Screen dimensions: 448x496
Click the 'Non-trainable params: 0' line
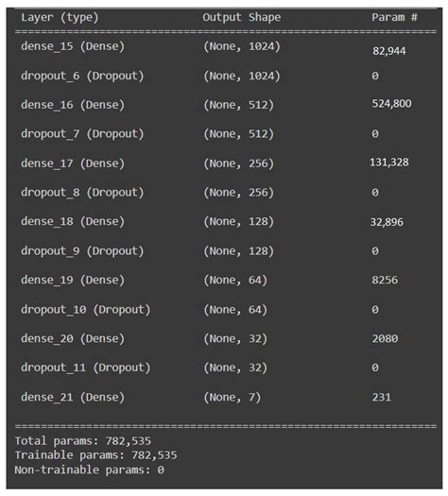pos(90,470)
